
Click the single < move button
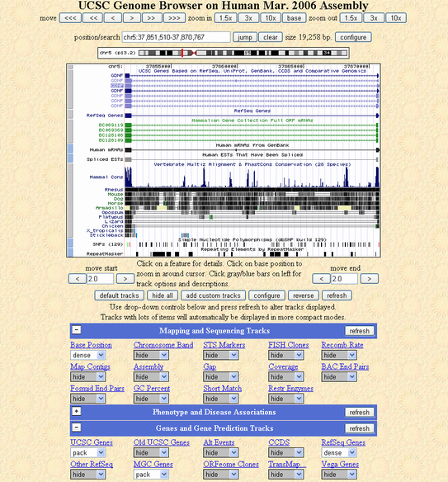(113, 18)
